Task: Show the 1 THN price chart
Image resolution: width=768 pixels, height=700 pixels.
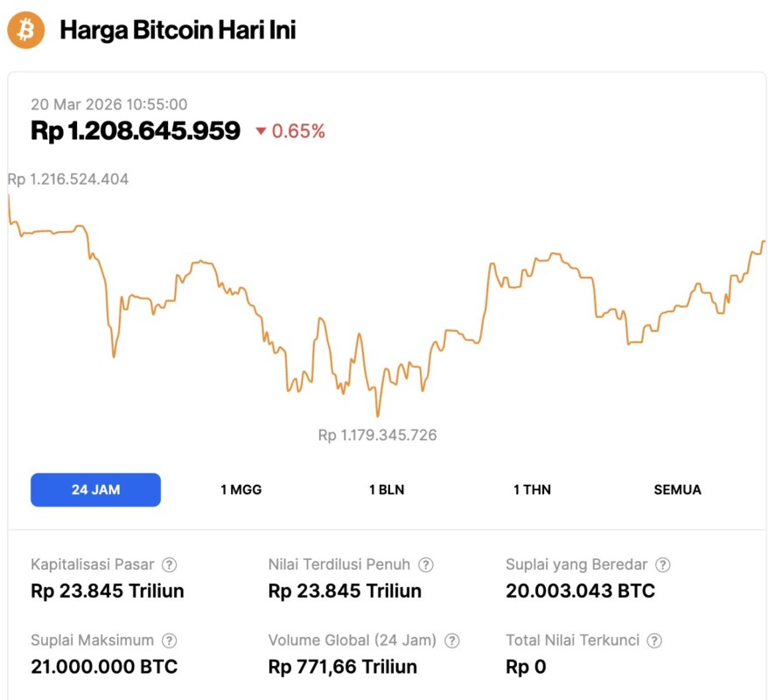Action: (x=532, y=490)
